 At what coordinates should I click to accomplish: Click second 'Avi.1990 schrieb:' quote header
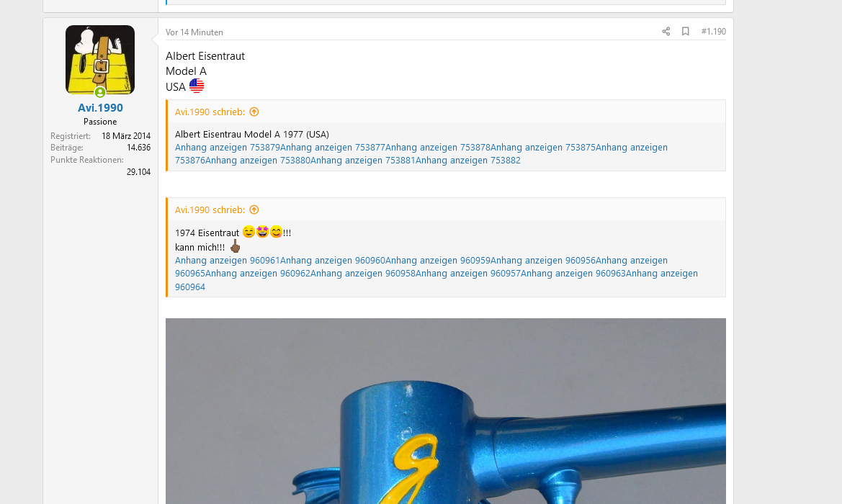tap(210, 210)
